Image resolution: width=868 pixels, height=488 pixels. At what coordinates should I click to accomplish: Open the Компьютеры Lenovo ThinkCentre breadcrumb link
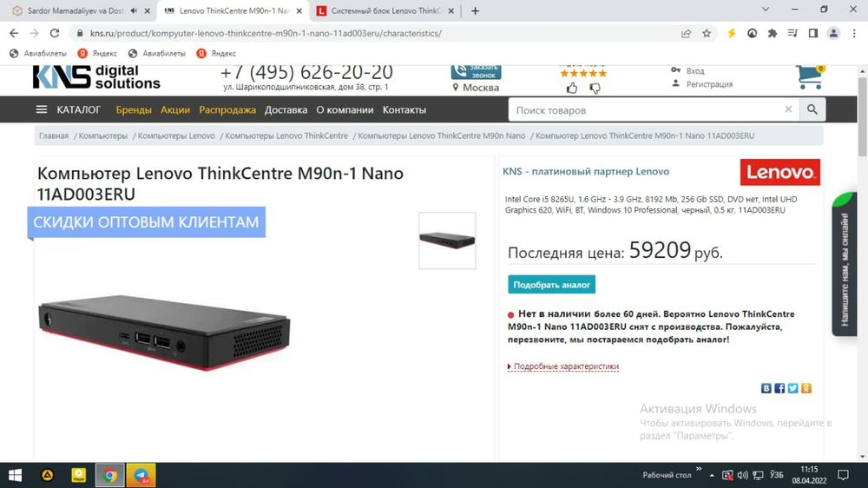286,135
